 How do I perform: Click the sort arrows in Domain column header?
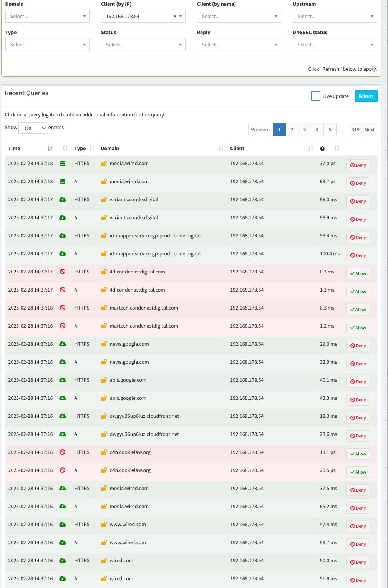(221, 148)
